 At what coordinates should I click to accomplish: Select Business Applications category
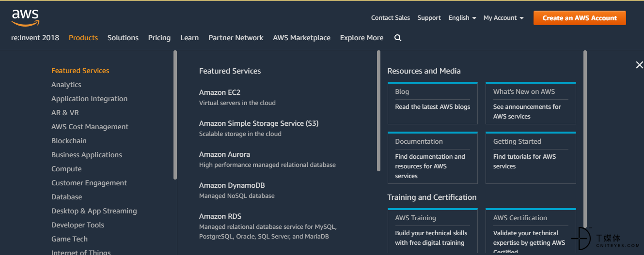pyautogui.click(x=87, y=155)
